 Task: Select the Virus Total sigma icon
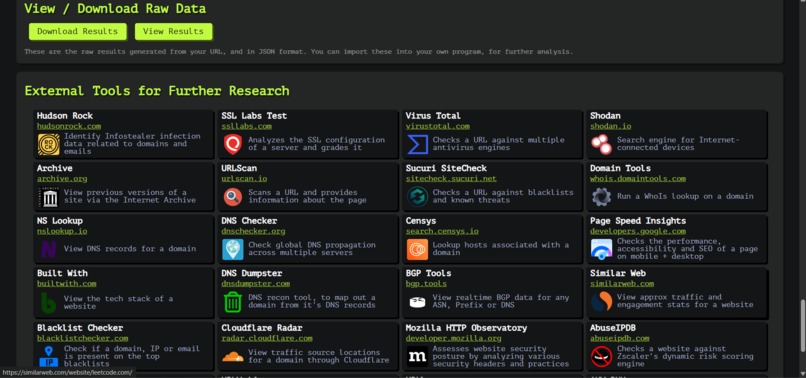(417, 144)
